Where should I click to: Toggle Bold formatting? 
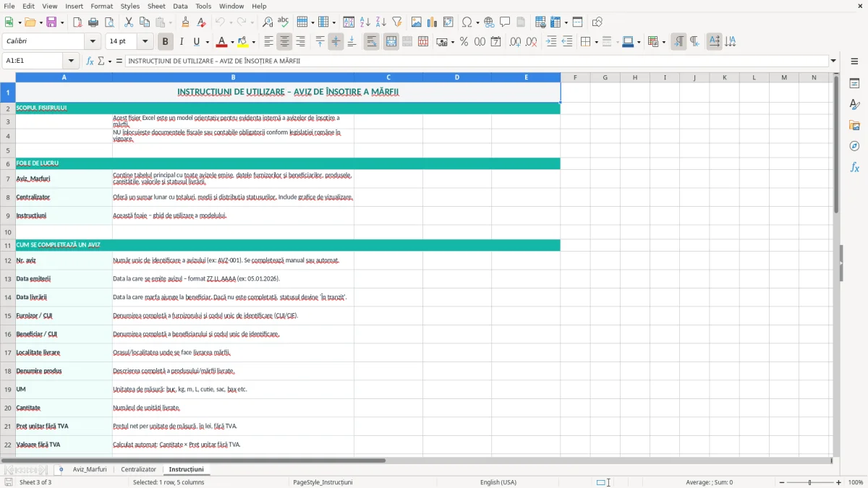[166, 42]
